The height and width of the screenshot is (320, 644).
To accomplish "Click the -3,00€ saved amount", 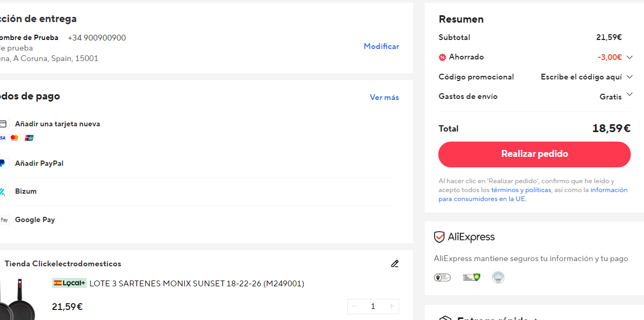I will [610, 57].
